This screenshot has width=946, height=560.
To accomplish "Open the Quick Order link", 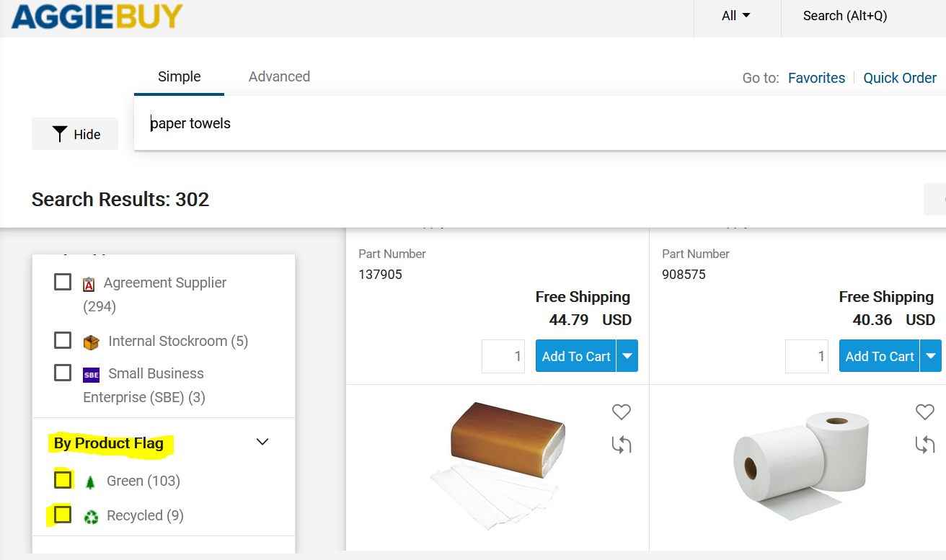I will click(900, 78).
